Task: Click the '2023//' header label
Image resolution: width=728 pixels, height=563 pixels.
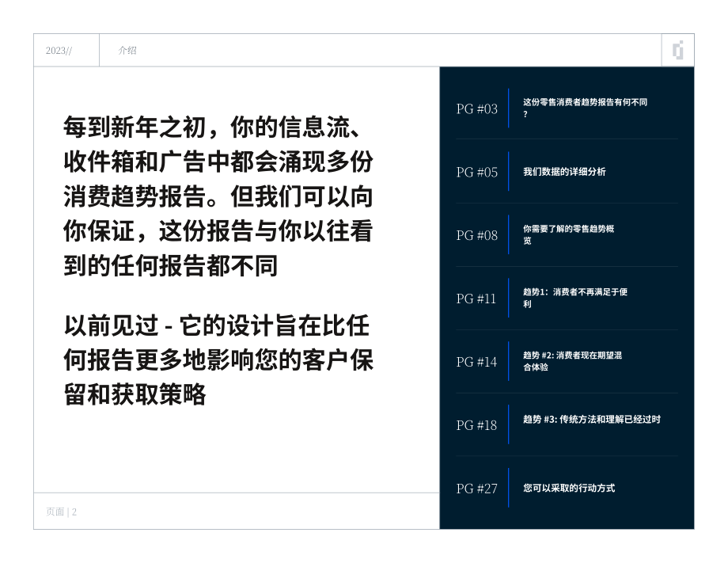Action: [59, 51]
